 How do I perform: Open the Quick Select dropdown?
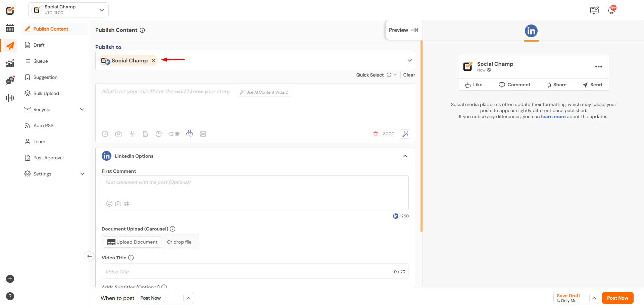376,75
